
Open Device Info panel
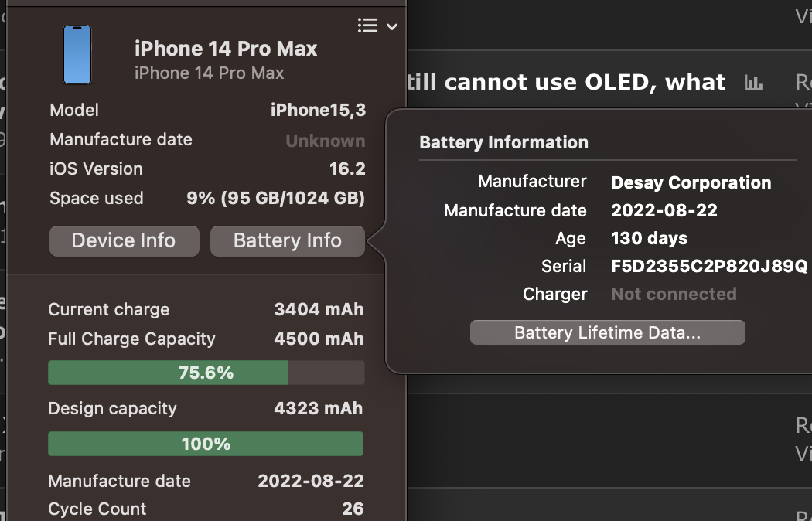(x=125, y=240)
